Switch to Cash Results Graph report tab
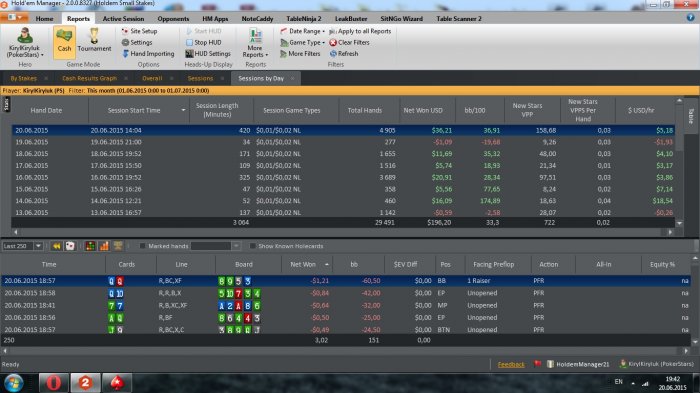 tap(89, 79)
